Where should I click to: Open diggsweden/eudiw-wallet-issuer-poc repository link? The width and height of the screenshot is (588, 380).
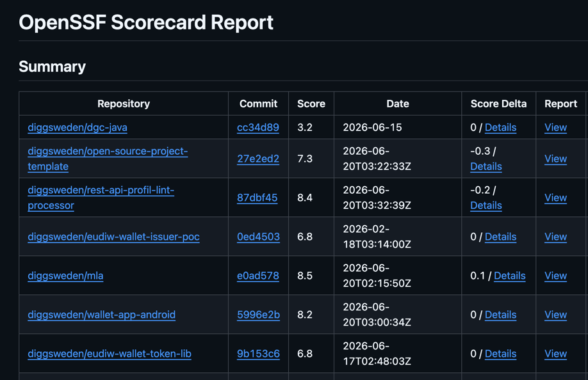pyautogui.click(x=113, y=237)
